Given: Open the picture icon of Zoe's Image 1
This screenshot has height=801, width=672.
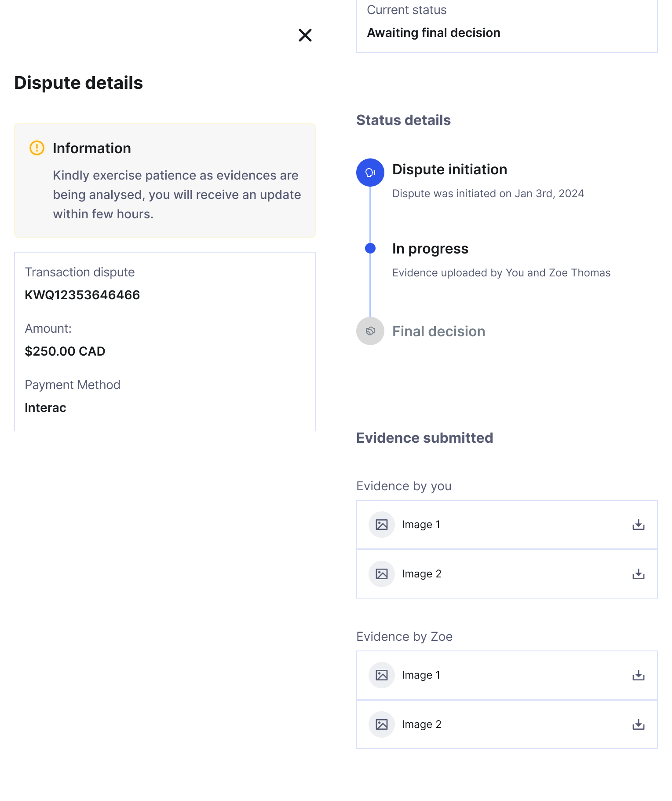Looking at the screenshot, I should [x=382, y=675].
